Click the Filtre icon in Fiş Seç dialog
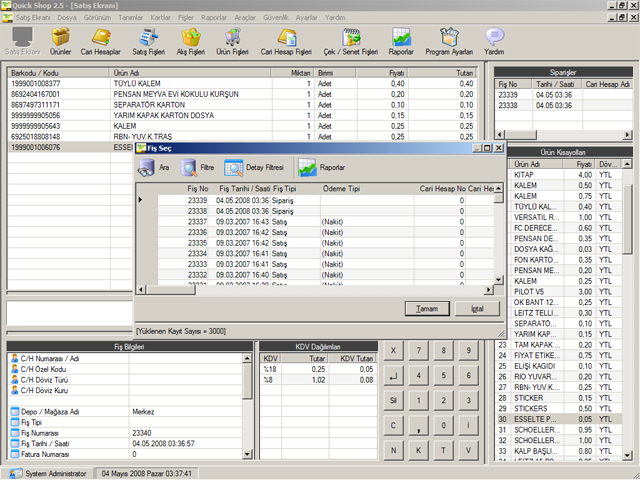 click(x=189, y=168)
